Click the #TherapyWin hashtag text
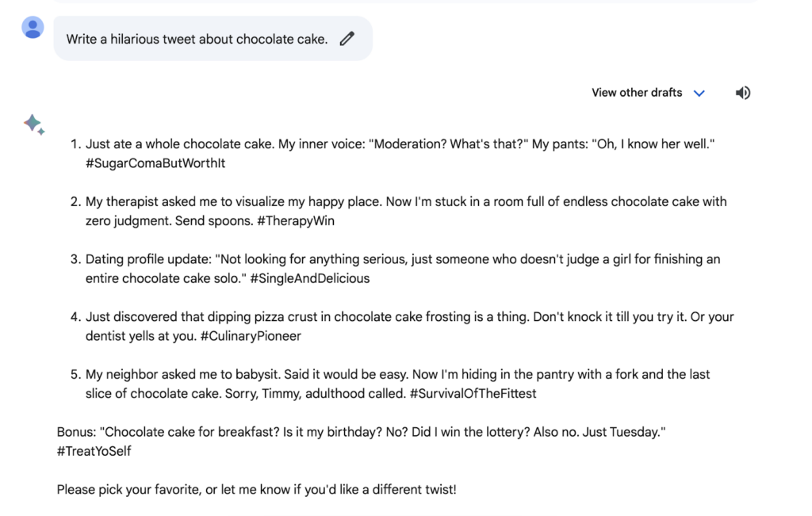Image resolution: width=812 pixels, height=516 pixels. click(x=296, y=221)
